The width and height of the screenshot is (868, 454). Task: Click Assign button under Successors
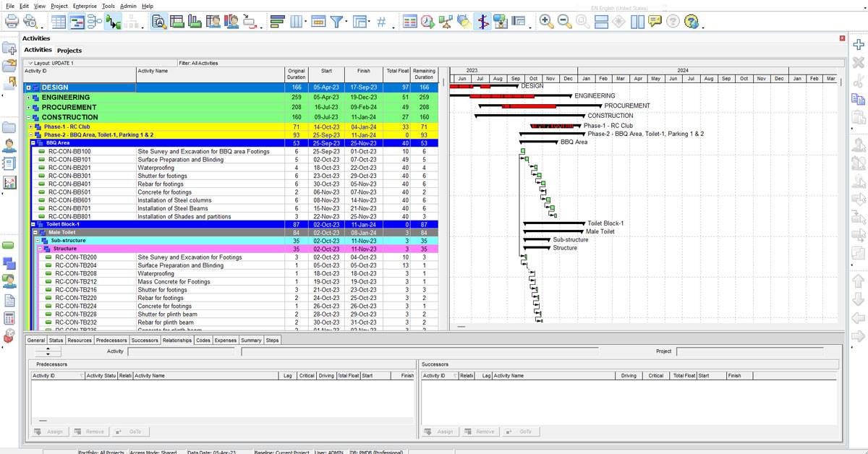[440, 432]
